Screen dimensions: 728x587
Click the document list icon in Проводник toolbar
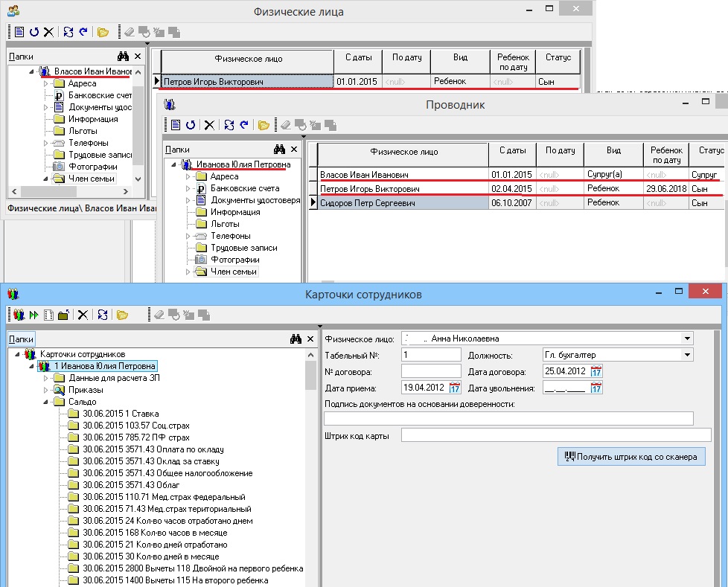176,125
